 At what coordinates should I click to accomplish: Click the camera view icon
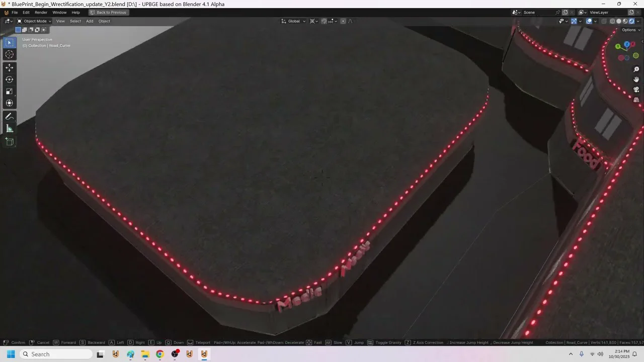(636, 89)
